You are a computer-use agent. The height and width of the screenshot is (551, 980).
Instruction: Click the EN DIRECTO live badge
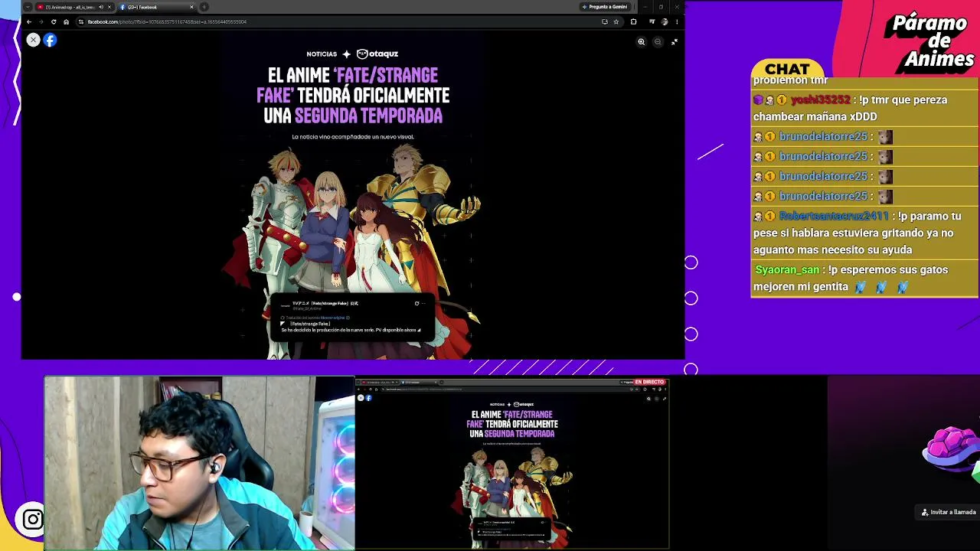pos(649,382)
